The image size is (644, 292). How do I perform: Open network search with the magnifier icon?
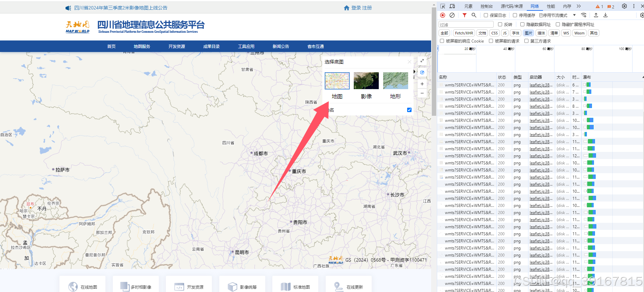474,15
